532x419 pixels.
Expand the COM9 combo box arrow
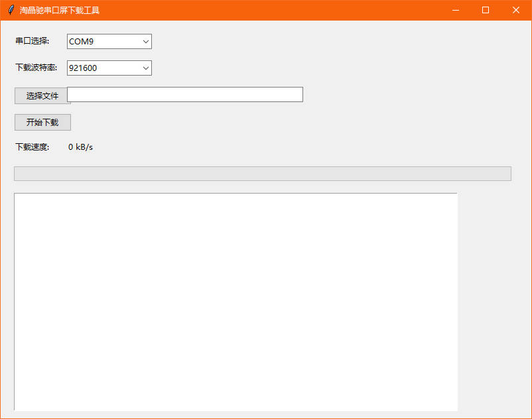(145, 41)
